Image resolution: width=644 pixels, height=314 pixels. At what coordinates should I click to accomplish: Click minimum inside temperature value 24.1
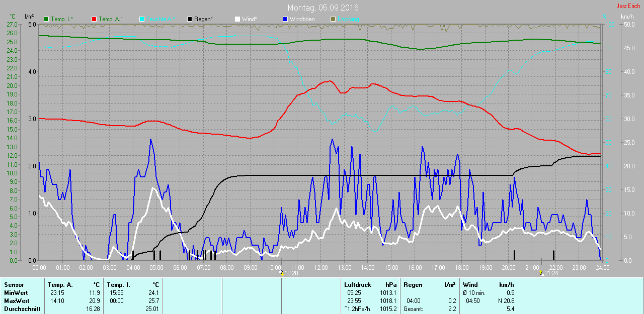[x=153, y=293]
